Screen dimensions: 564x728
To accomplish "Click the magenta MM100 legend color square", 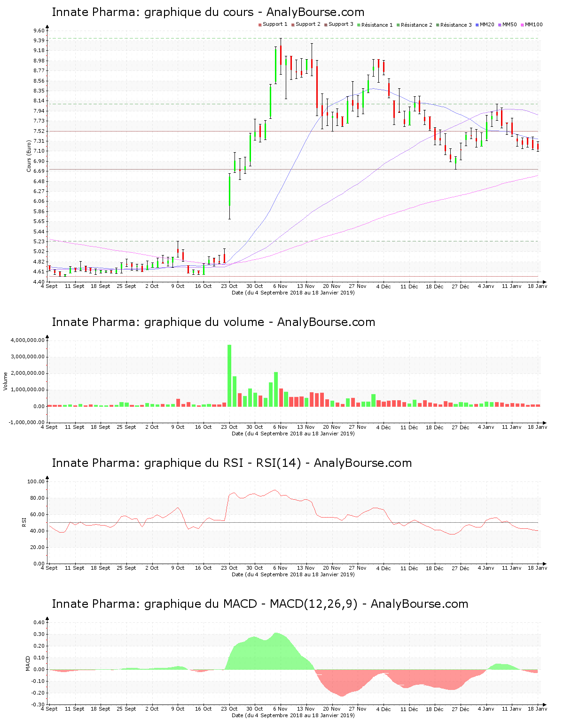I will point(522,24).
